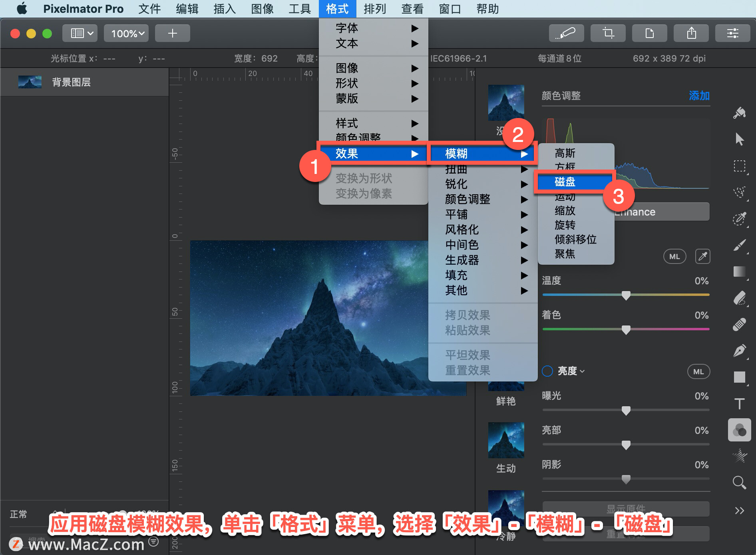The height and width of the screenshot is (555, 756).
Task: Choose 高斯 blur effect
Action: tap(576, 153)
